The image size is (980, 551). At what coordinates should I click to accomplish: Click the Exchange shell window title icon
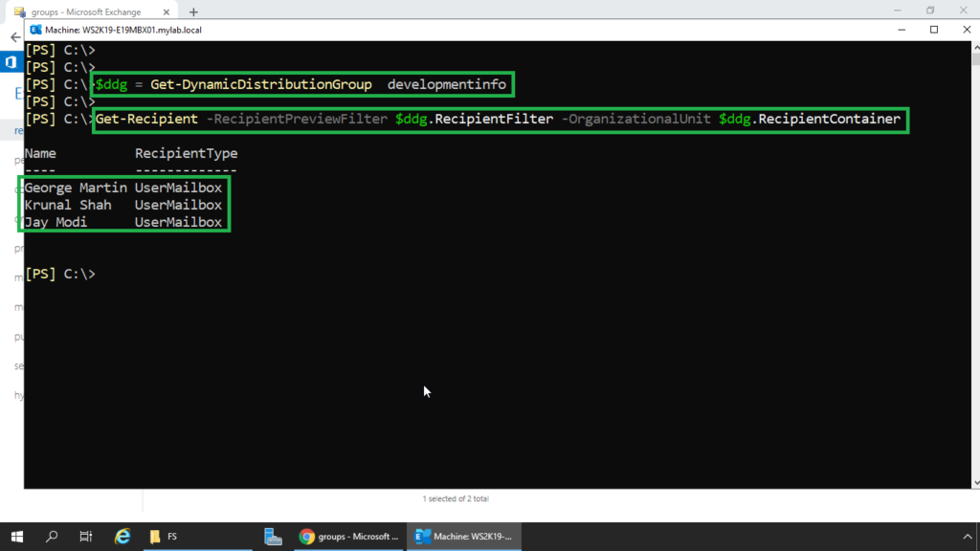point(35,30)
